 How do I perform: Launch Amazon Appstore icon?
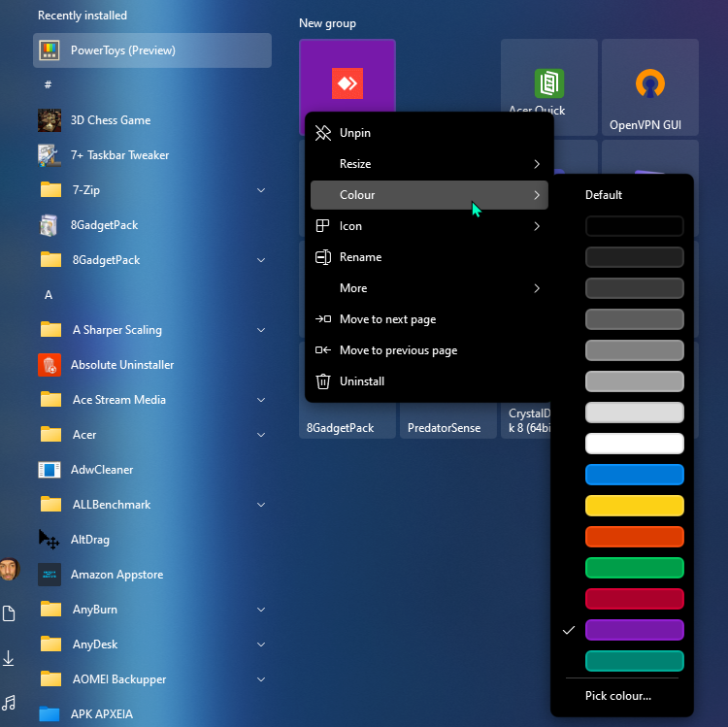(x=50, y=575)
